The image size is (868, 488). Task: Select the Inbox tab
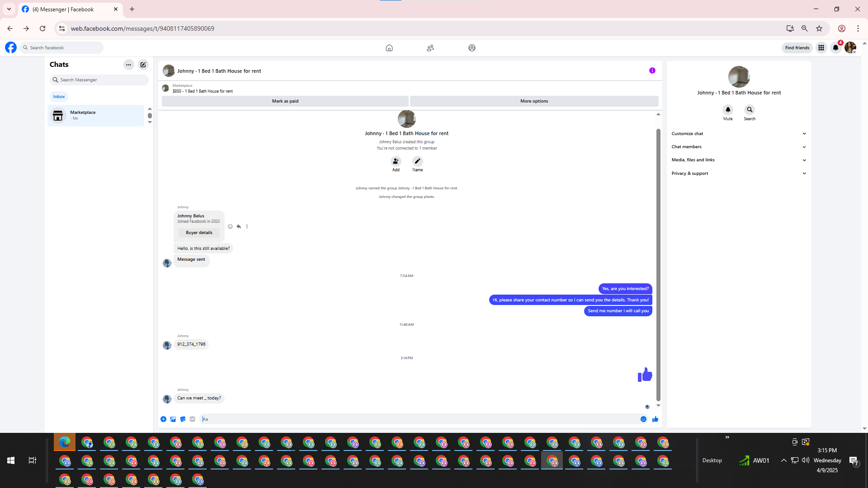coord(59,97)
